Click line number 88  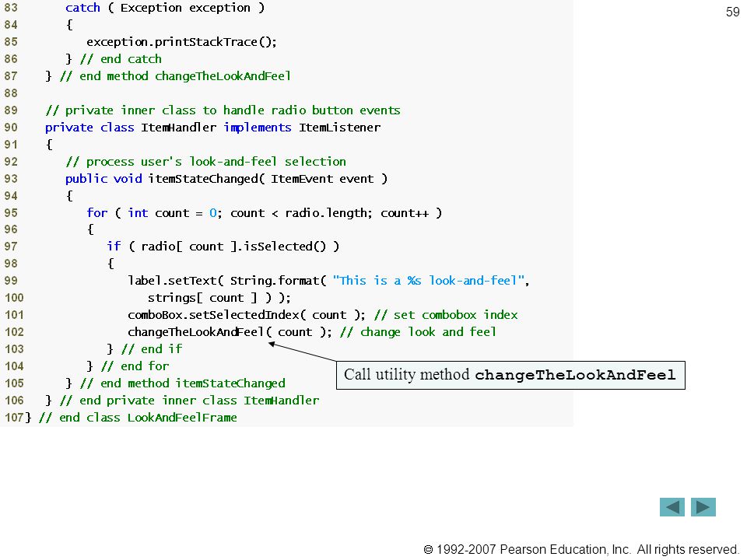[x=11, y=93]
